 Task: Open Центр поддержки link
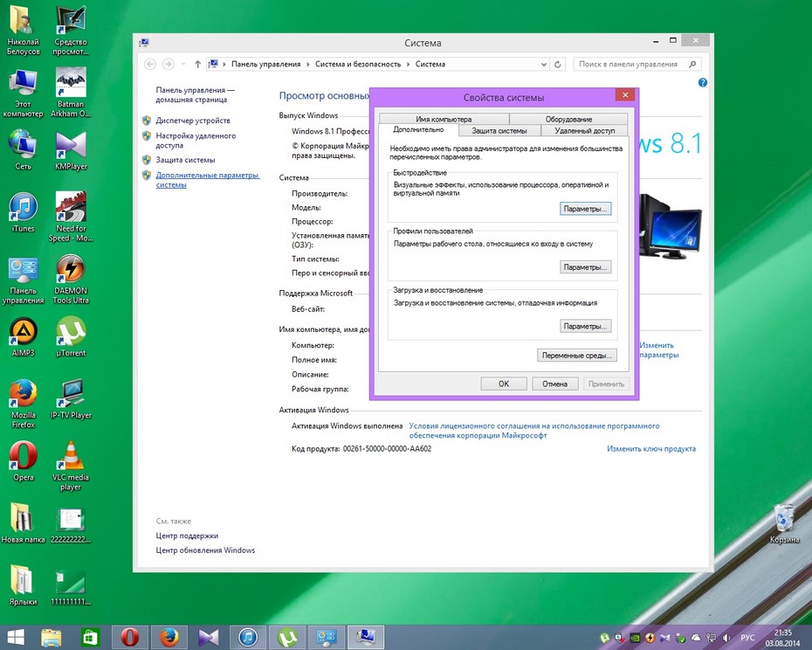[x=187, y=536]
